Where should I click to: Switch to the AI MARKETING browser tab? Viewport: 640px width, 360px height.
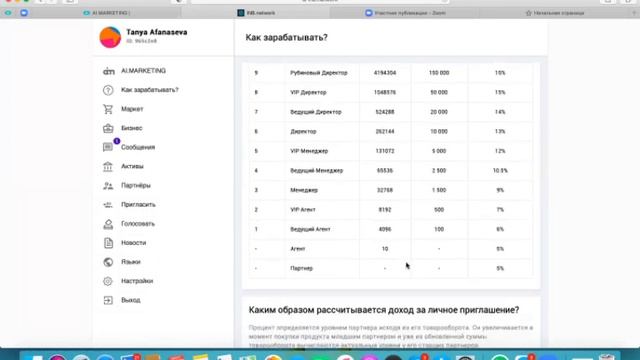click(x=107, y=13)
